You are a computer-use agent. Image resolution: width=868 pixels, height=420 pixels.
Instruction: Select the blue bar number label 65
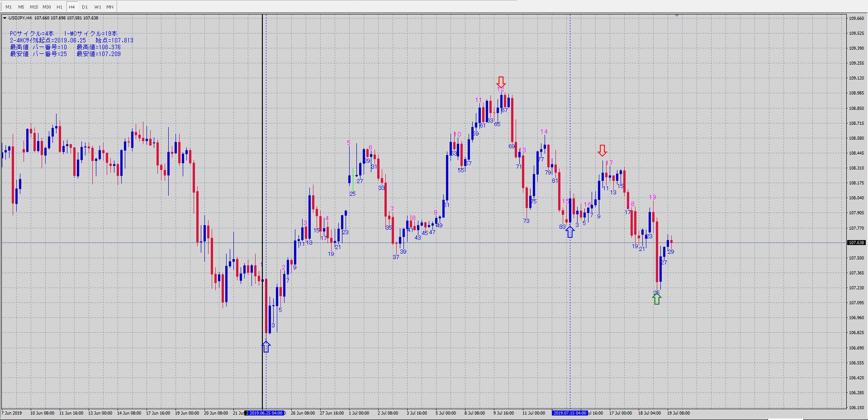point(497,124)
